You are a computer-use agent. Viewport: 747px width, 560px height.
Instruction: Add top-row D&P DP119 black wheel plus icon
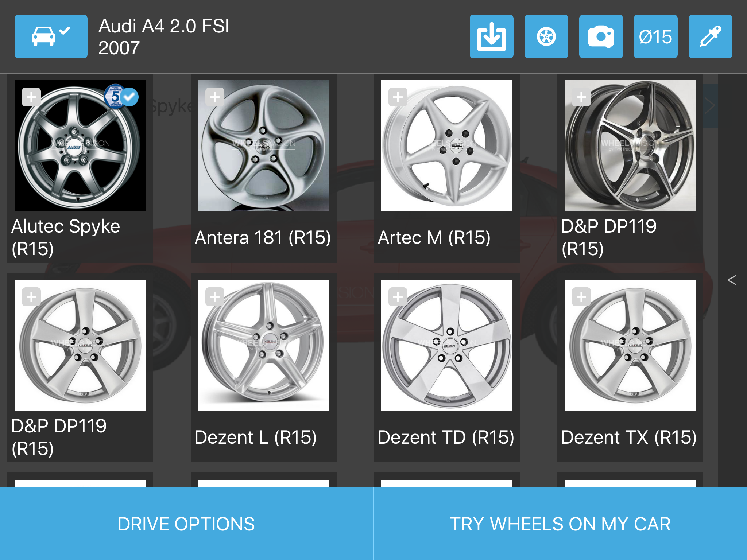click(x=581, y=97)
